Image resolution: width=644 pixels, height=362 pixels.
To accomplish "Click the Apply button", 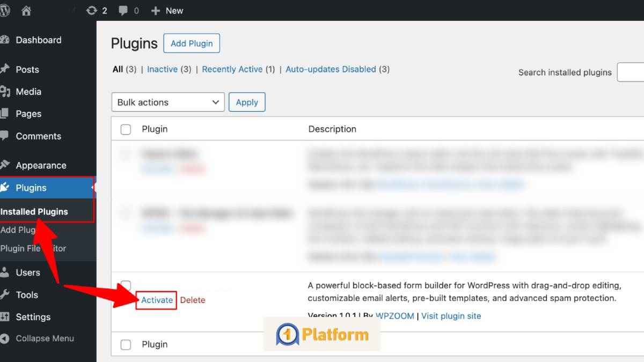I will (x=247, y=102).
